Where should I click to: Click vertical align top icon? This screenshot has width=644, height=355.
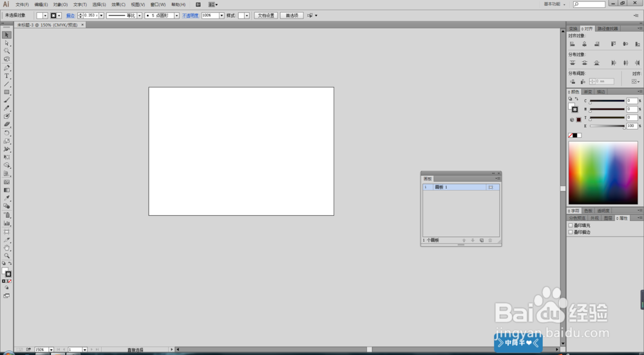tap(613, 44)
